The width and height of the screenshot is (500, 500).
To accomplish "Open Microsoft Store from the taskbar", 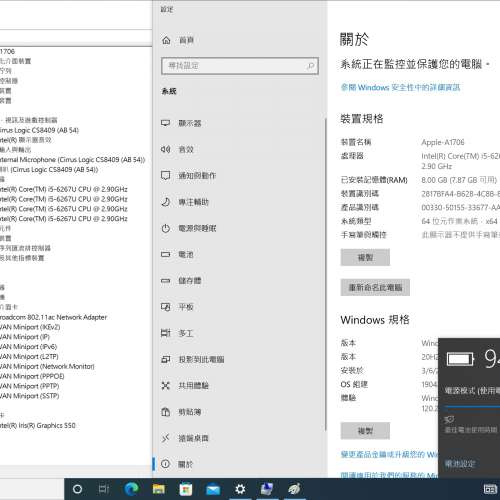I will [x=186, y=489].
